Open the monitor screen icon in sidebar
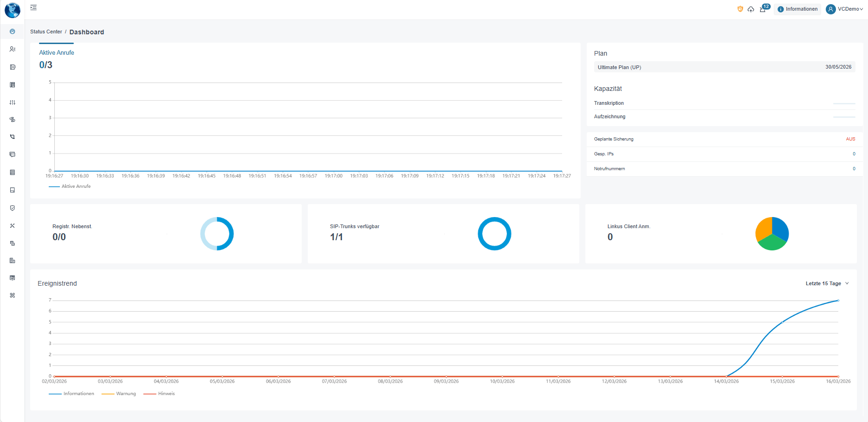 coord(13,278)
